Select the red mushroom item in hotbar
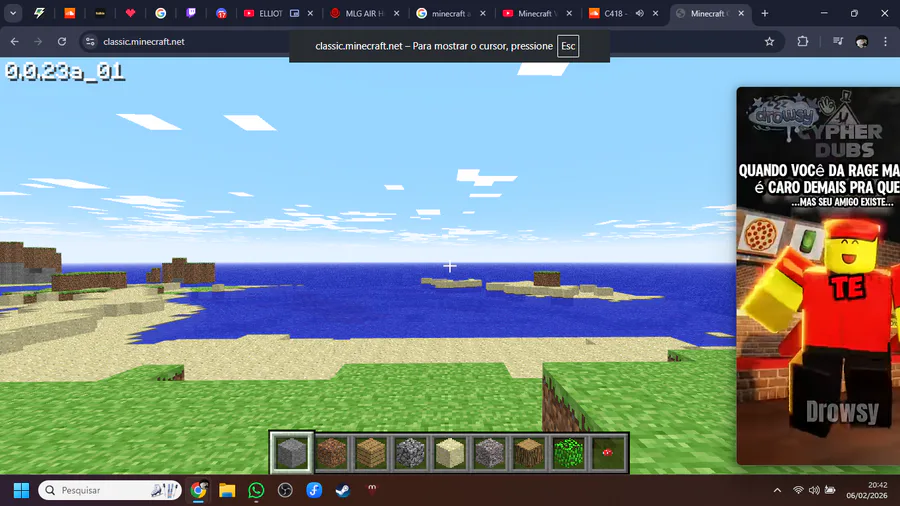 click(607, 452)
